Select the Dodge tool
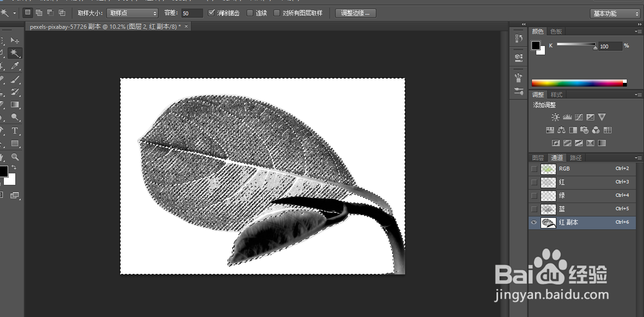The image size is (644, 317). coord(15,117)
